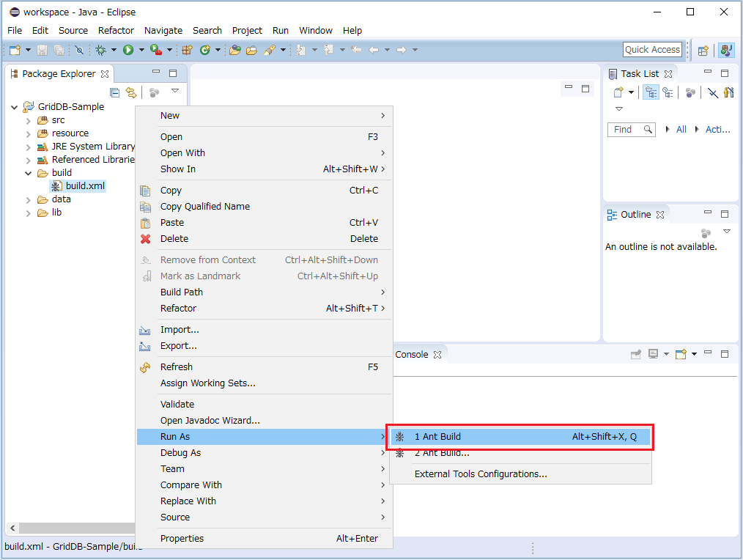The image size is (743, 560).
Task: Click the Back navigation arrow
Action: click(x=374, y=50)
